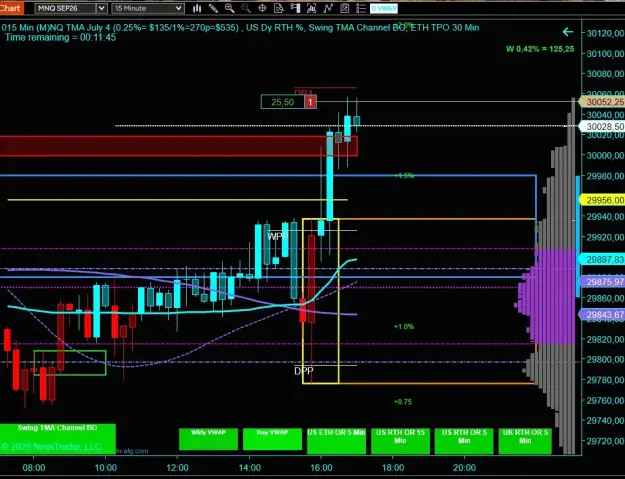Click the 30028,50 current price marker
Screen dimensions: 625x479
[x=603, y=126]
